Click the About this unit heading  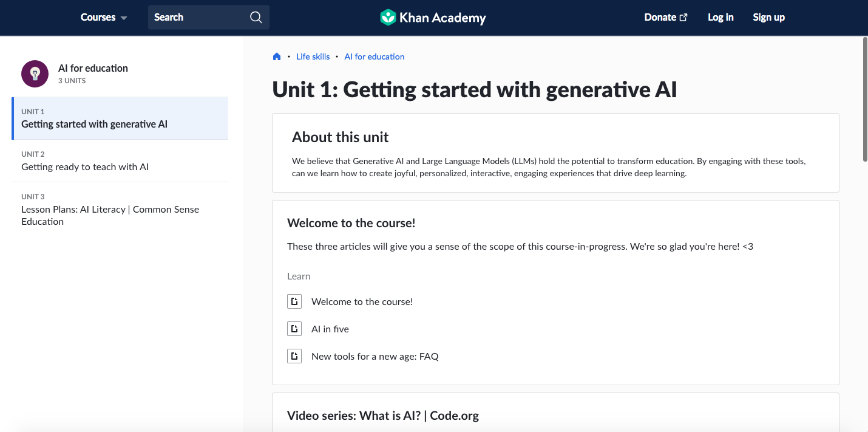click(x=341, y=137)
